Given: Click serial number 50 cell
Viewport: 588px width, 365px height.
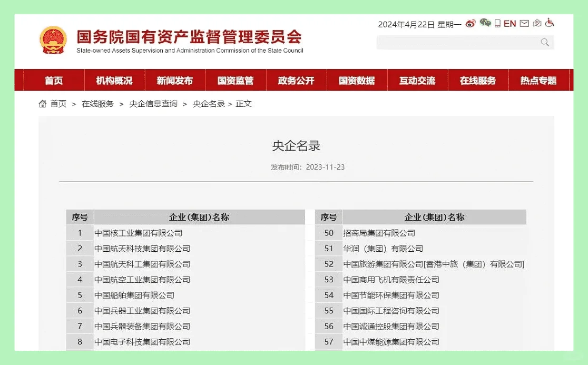Looking at the screenshot, I should point(329,233).
